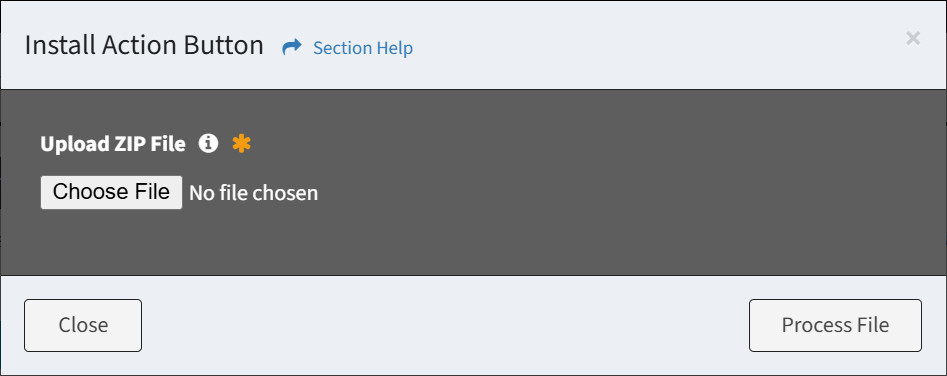Click the "Upload ZIP File" label
The width and height of the screenshot is (947, 376).
[x=113, y=144]
